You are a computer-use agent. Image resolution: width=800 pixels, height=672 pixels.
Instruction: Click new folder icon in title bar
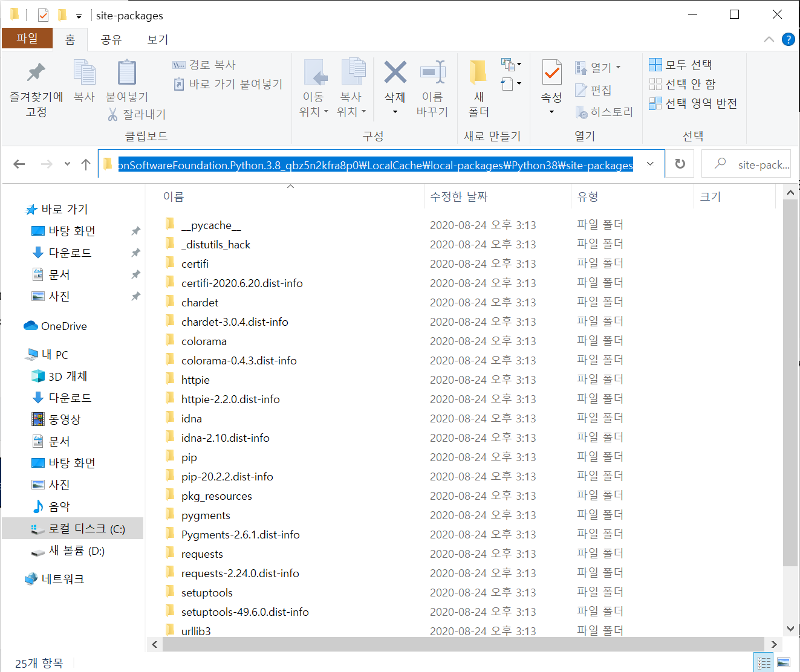[x=62, y=15]
